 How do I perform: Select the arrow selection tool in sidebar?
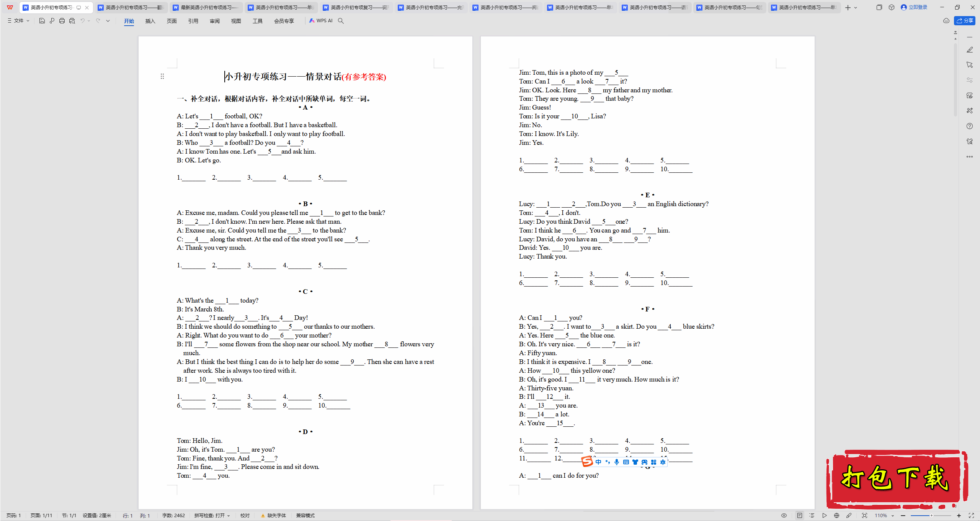coord(970,65)
